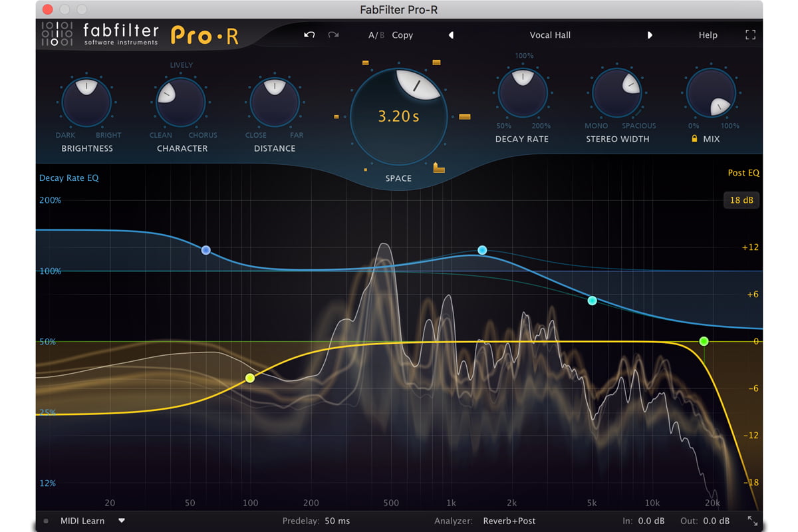
Task: Click the large Space decay time knob
Action: tap(399, 116)
